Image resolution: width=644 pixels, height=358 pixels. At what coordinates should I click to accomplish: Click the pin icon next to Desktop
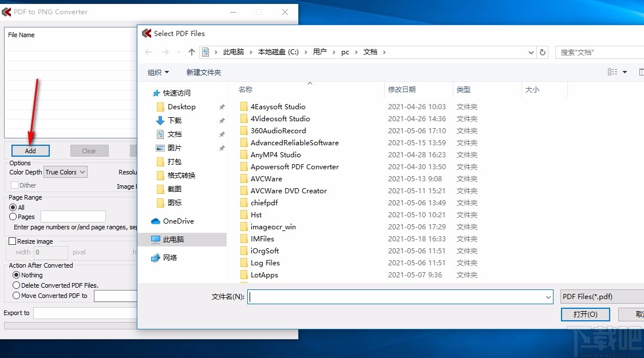(222, 106)
